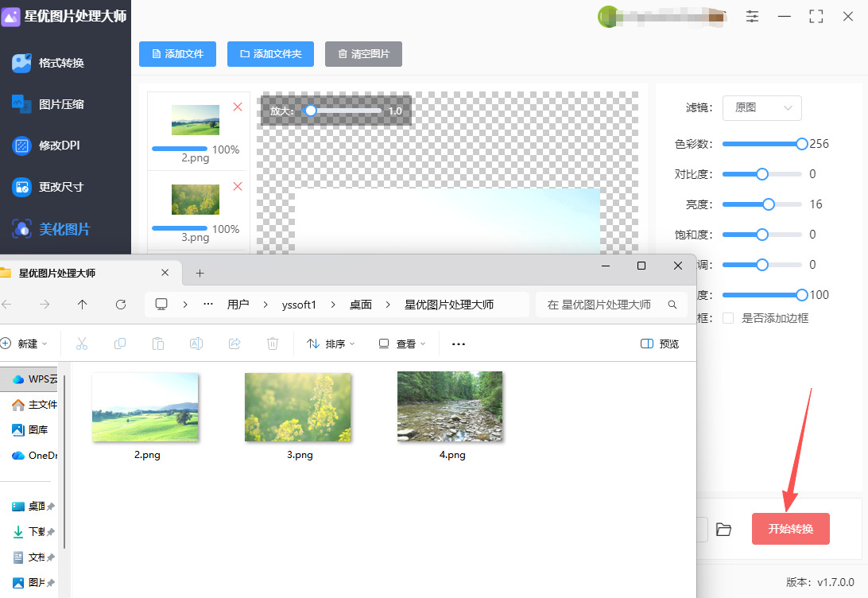Screen dimensions: 868x598
Task: Click the 亮度 brightness slider handle
Action: [x=769, y=204]
